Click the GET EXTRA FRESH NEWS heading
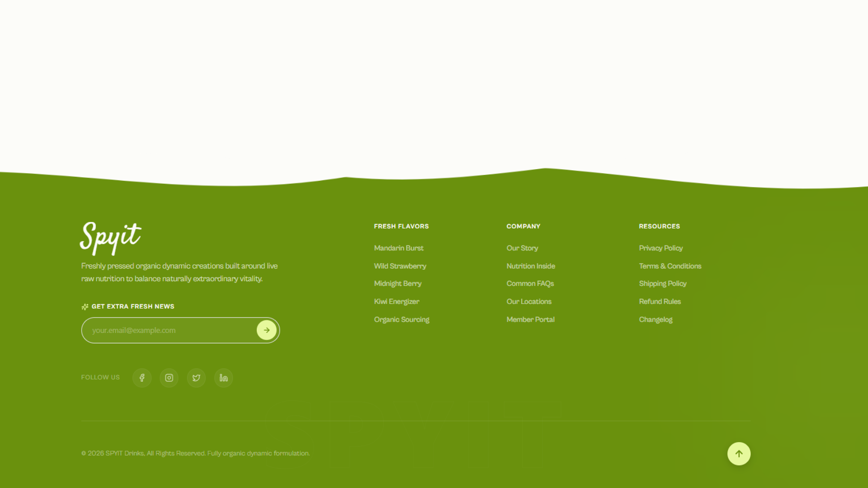 tap(133, 307)
